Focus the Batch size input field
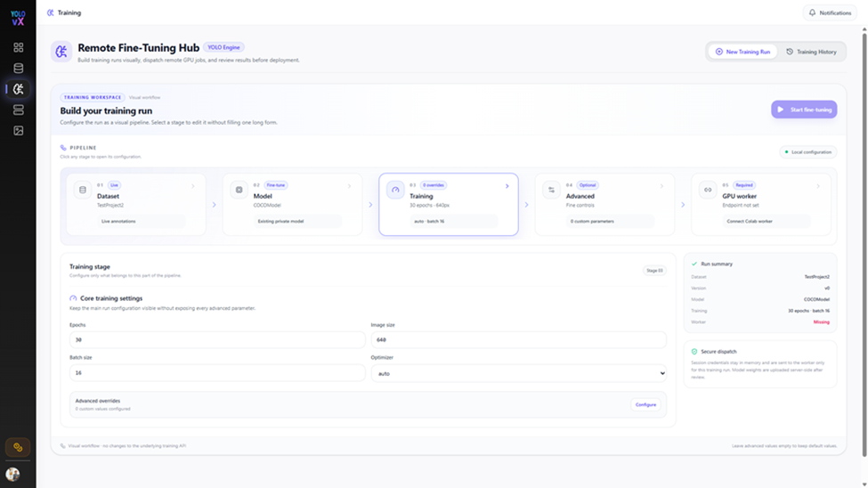 (217, 373)
